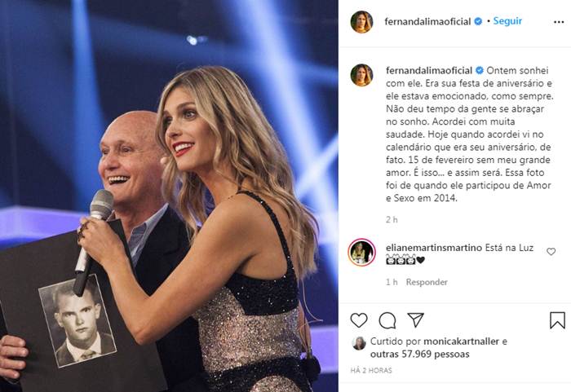
Task: Like the post with the heart icon
Action: (x=359, y=320)
